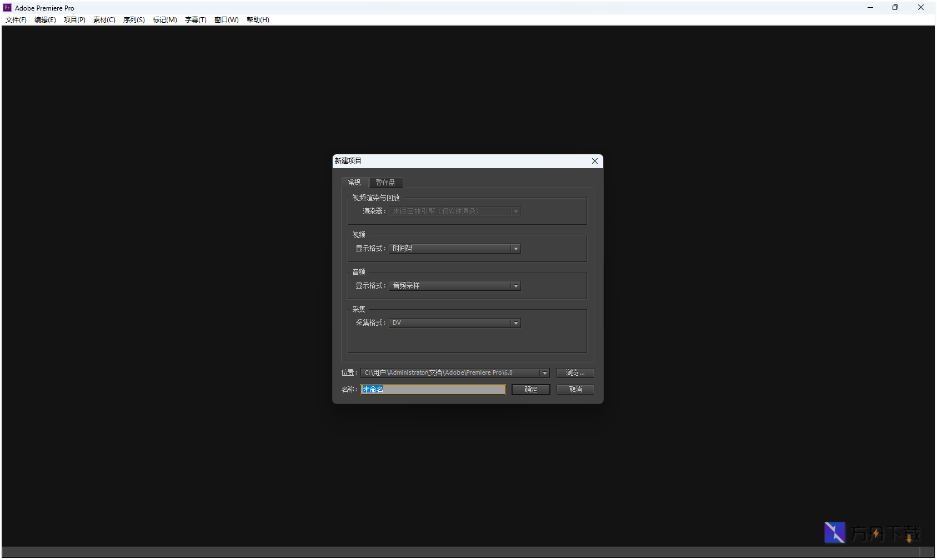The width and height of the screenshot is (937, 560).
Task: Click the 名称 input field
Action: (x=433, y=390)
